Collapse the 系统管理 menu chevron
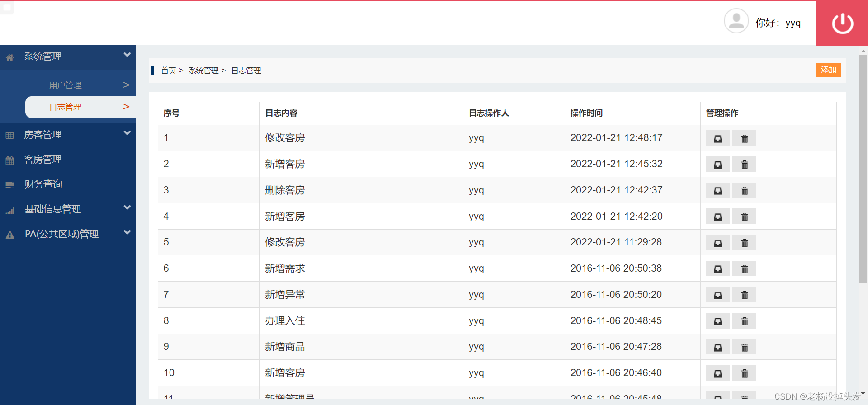Screen dimensions: 868x405 [127, 55]
